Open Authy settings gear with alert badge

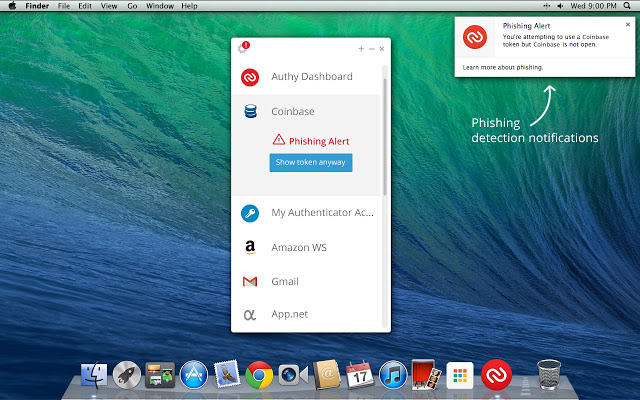[243, 48]
